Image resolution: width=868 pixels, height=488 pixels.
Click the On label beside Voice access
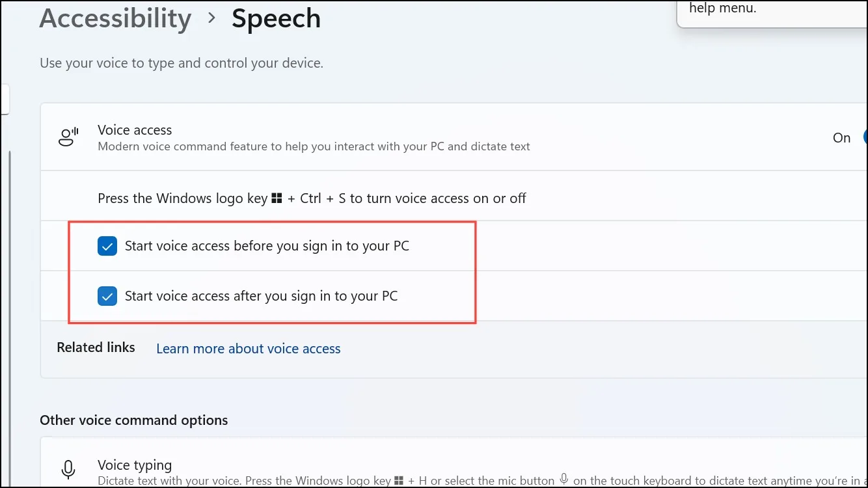[x=841, y=137]
